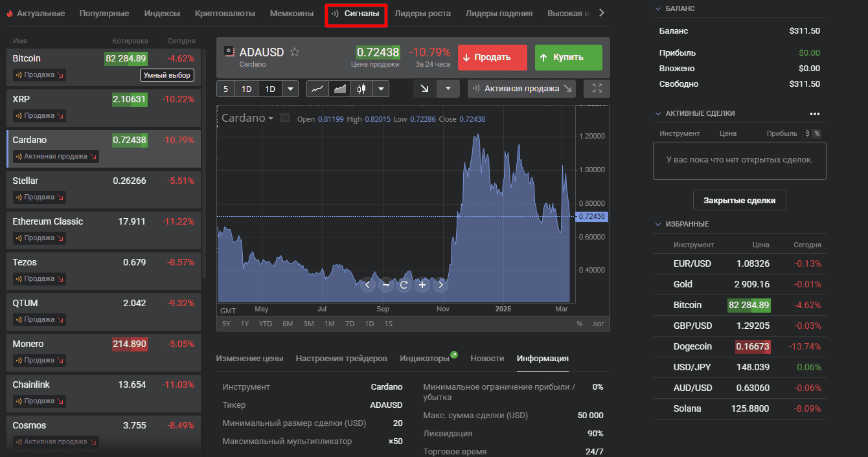
Task: Open the Growth leaders tab
Action: [x=422, y=13]
